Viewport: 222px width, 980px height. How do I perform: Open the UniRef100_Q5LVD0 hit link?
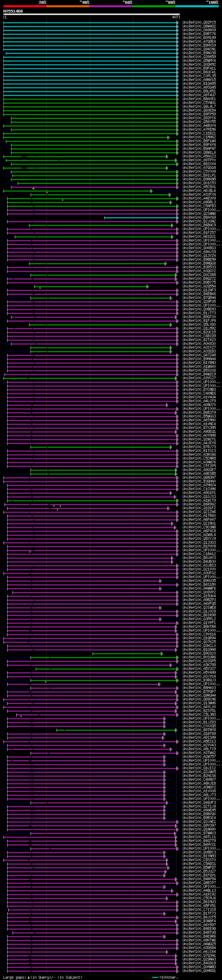point(199,325)
